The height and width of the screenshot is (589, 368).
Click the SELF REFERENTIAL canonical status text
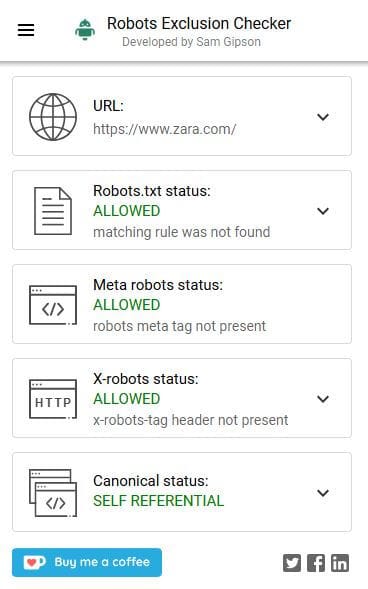(158, 501)
